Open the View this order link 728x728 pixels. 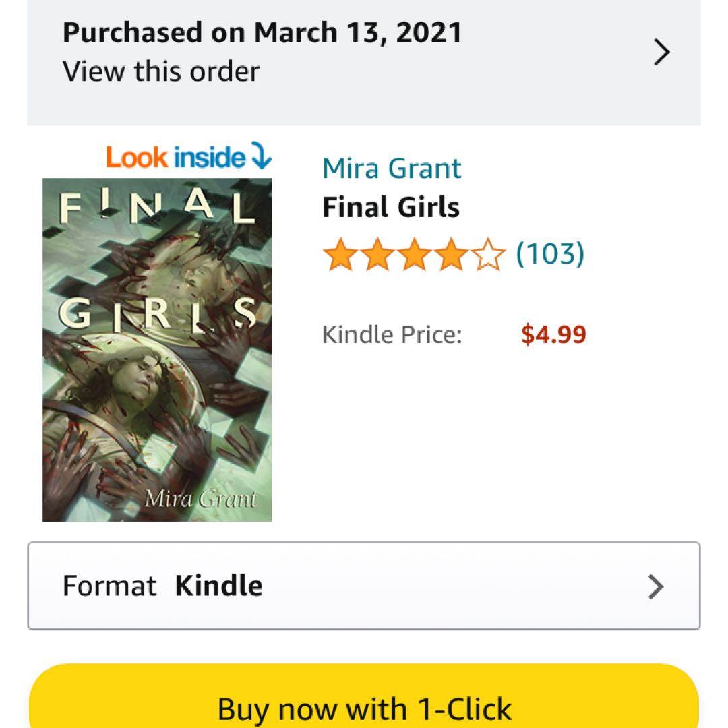tap(161, 71)
